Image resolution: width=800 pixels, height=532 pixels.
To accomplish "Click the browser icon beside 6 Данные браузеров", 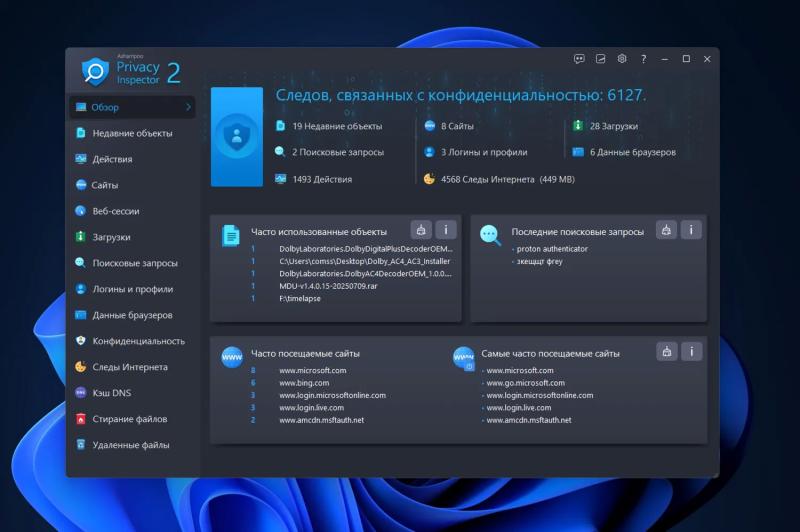I will [578, 152].
